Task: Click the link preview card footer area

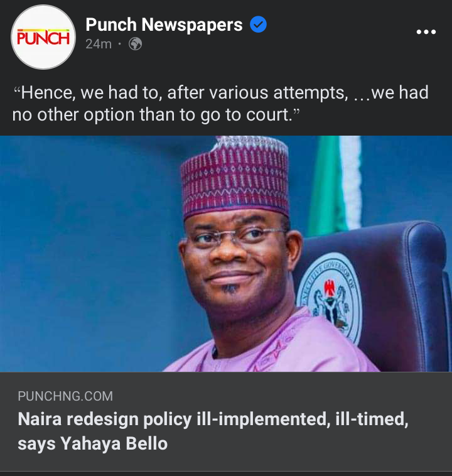Action: pos(226,421)
